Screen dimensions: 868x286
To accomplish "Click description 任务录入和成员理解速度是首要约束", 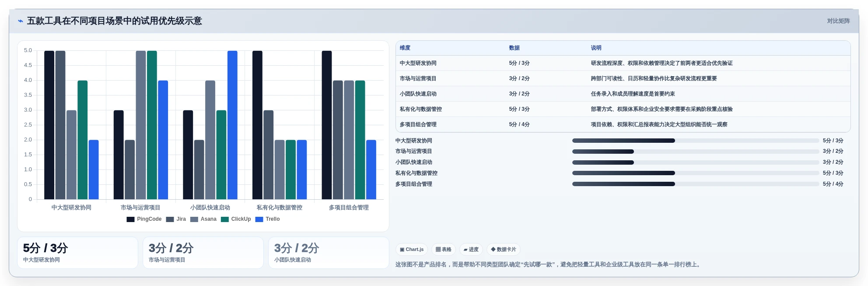I will [633, 94].
